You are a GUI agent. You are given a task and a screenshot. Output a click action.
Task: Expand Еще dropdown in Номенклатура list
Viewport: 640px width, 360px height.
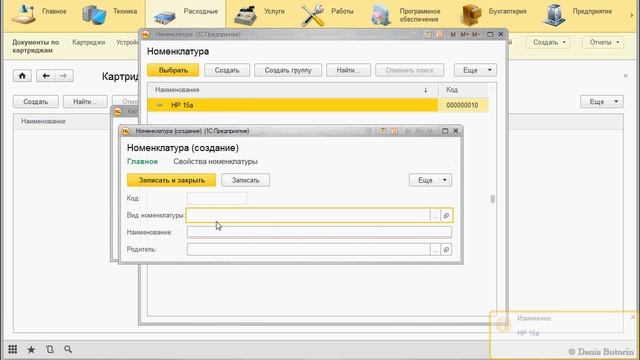(x=475, y=70)
